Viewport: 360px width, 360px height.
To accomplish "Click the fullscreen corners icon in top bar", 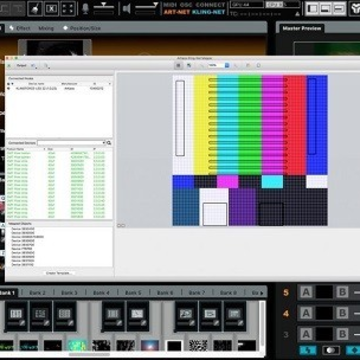I will (68, 8).
